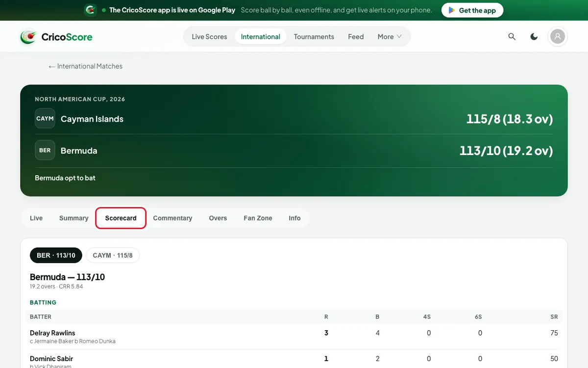Select BER · 113/10 innings pill
The height and width of the screenshot is (368, 588).
[56, 256]
